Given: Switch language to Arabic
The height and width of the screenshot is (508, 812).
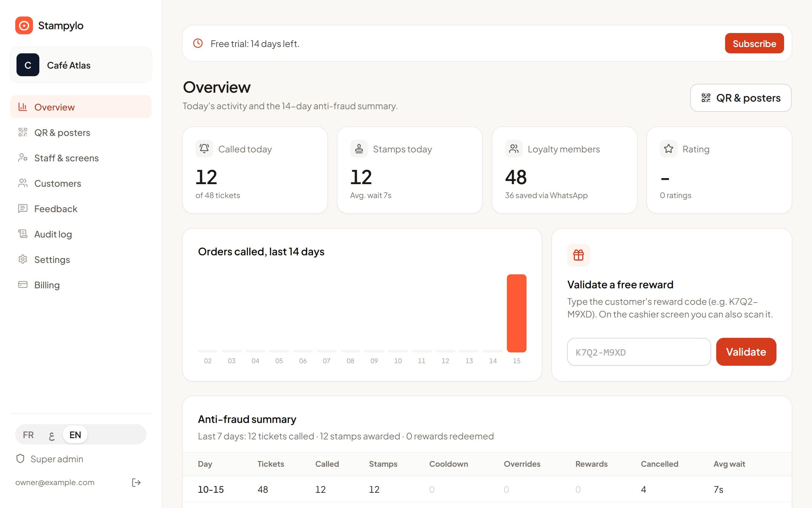Looking at the screenshot, I should [x=51, y=435].
